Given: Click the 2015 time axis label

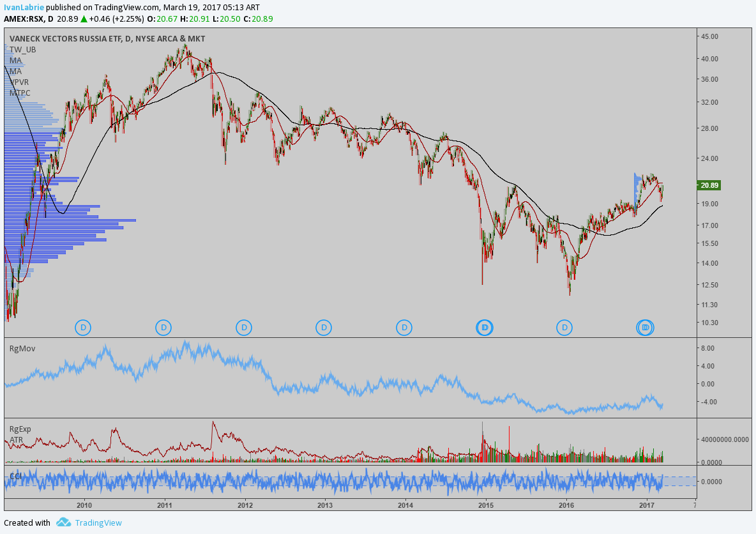Looking at the screenshot, I should 485,505.
